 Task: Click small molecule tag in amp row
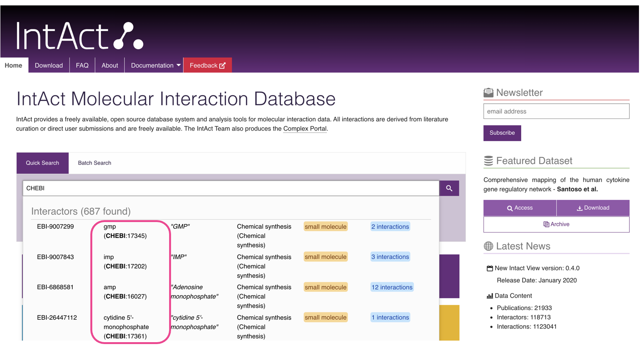point(325,287)
